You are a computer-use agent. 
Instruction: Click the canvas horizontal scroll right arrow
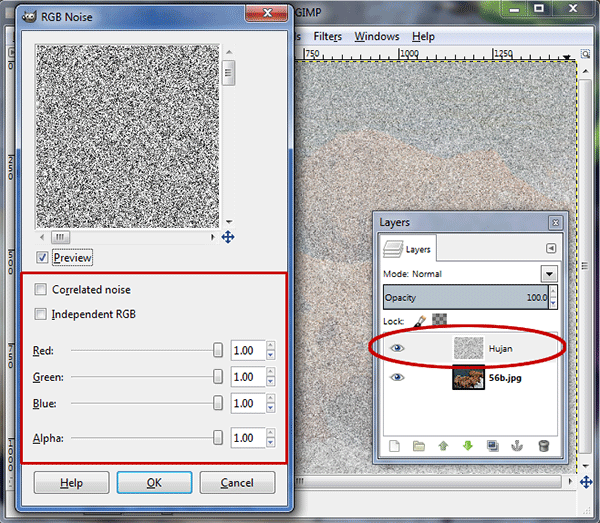click(x=571, y=481)
